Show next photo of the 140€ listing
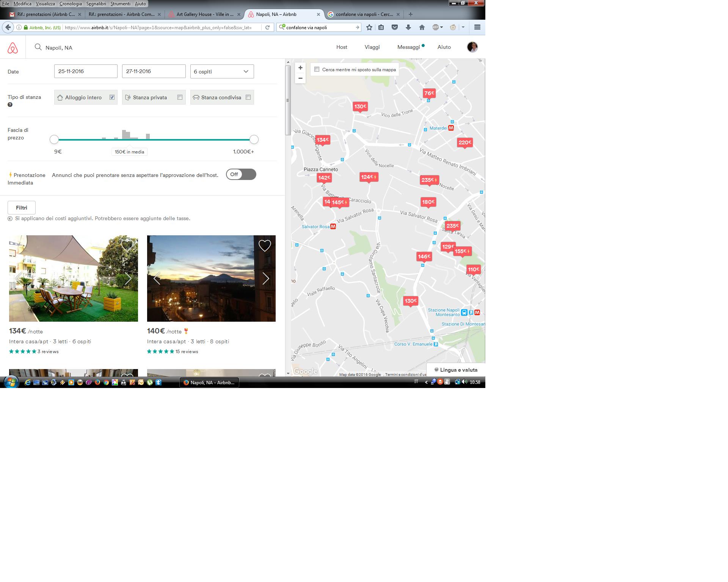Image resolution: width=728 pixels, height=582 pixels. tap(265, 278)
